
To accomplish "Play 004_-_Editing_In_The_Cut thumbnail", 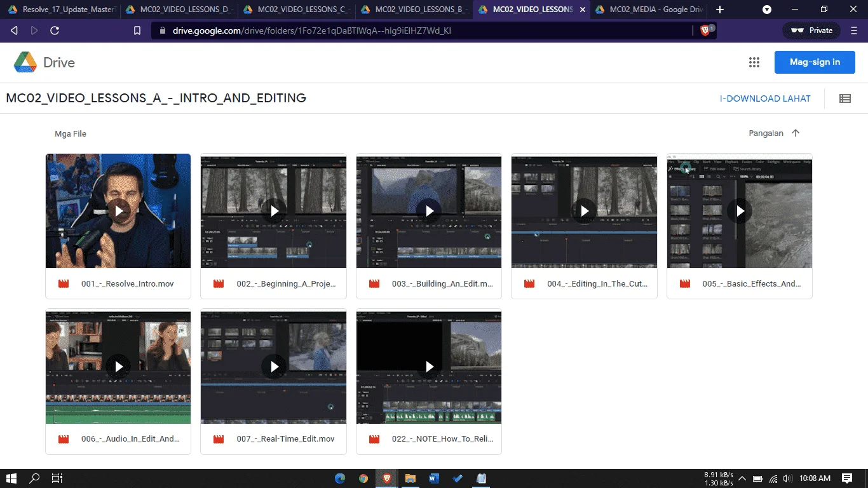I will [x=584, y=211].
